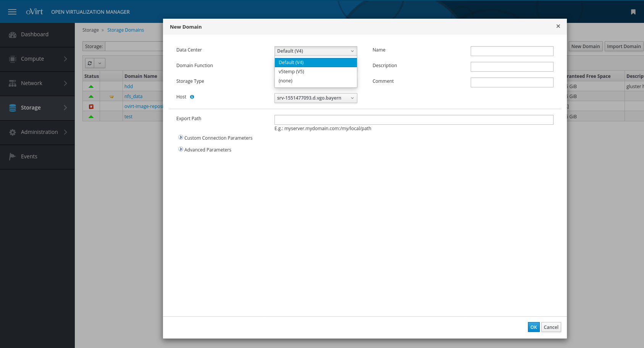This screenshot has width=644, height=348.
Task: Click the refresh icon in storage toolbar
Action: point(90,63)
